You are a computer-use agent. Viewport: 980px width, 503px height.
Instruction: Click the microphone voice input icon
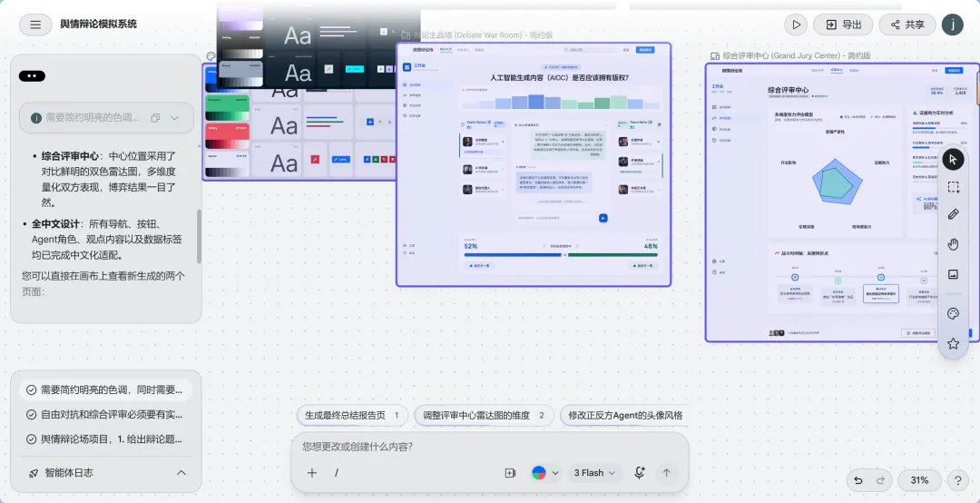[x=640, y=473]
